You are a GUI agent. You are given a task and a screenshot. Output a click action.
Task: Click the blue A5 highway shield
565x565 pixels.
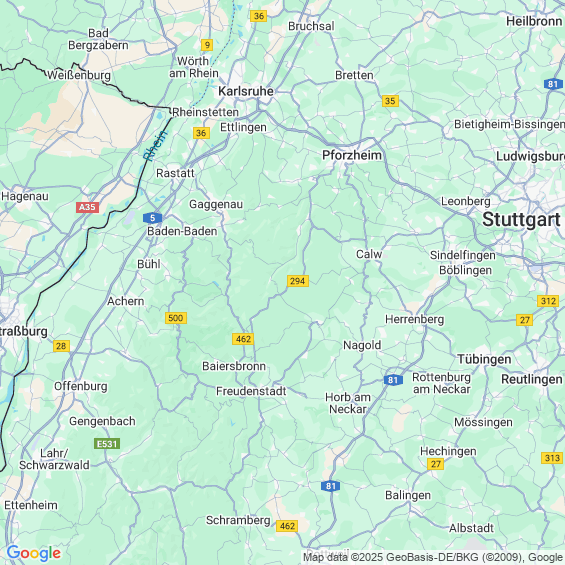tap(152, 218)
